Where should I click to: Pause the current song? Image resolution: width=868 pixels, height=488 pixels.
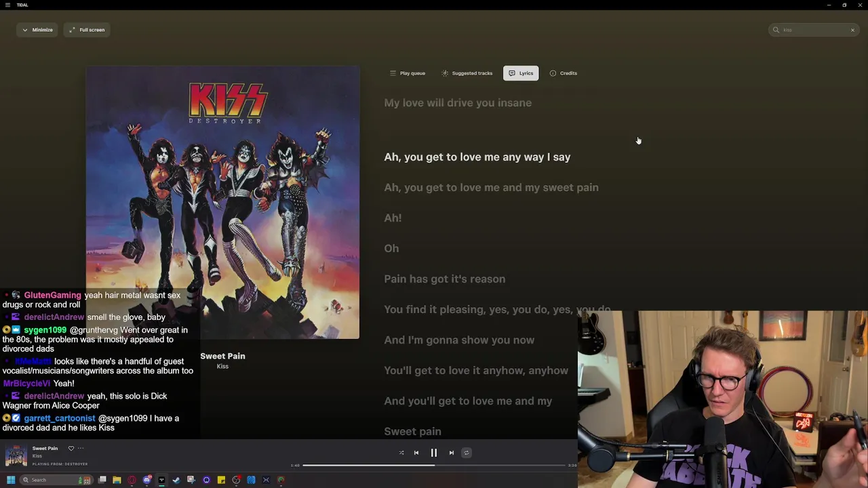point(434,453)
